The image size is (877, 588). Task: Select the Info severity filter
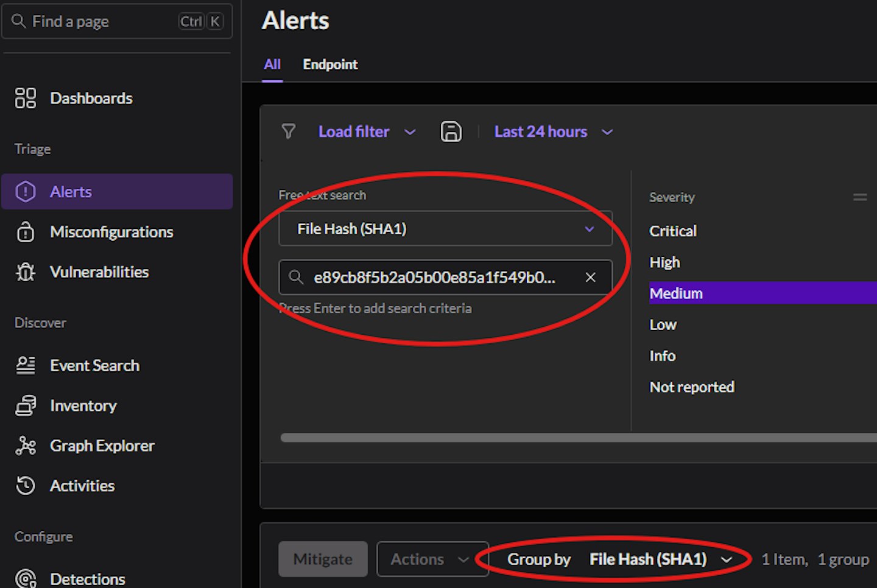point(662,356)
